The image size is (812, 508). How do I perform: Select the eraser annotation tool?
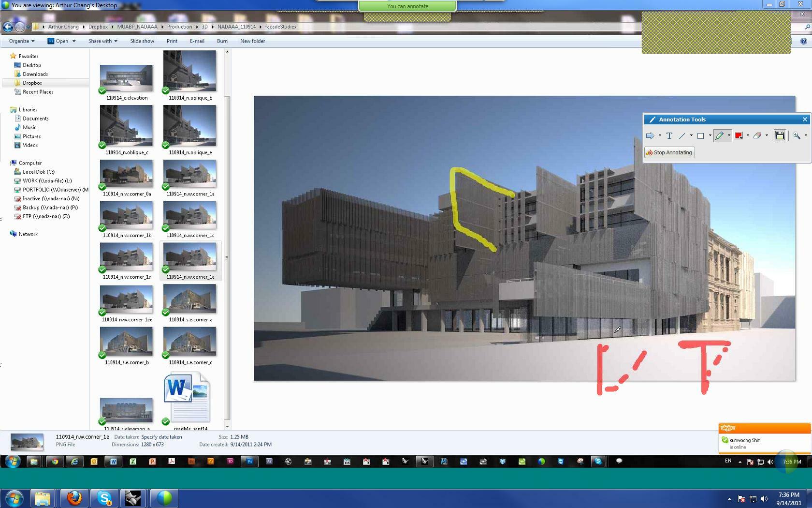[x=757, y=136]
